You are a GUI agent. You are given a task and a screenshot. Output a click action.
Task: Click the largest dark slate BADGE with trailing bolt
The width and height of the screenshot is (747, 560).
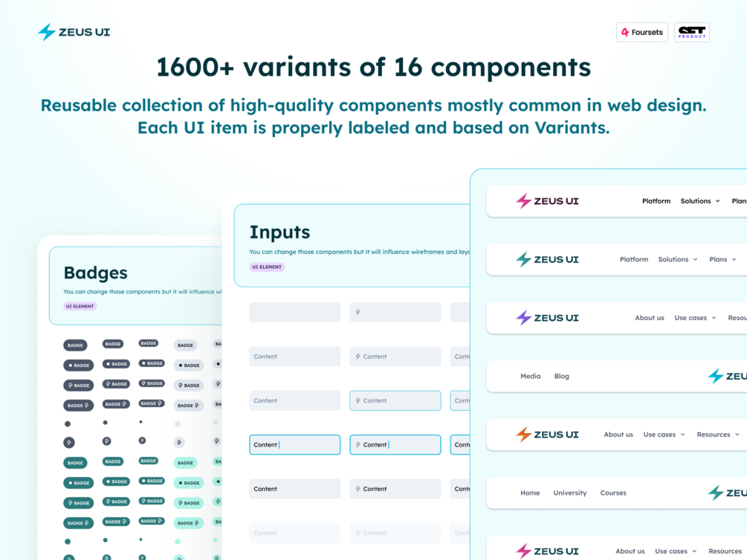(x=79, y=406)
